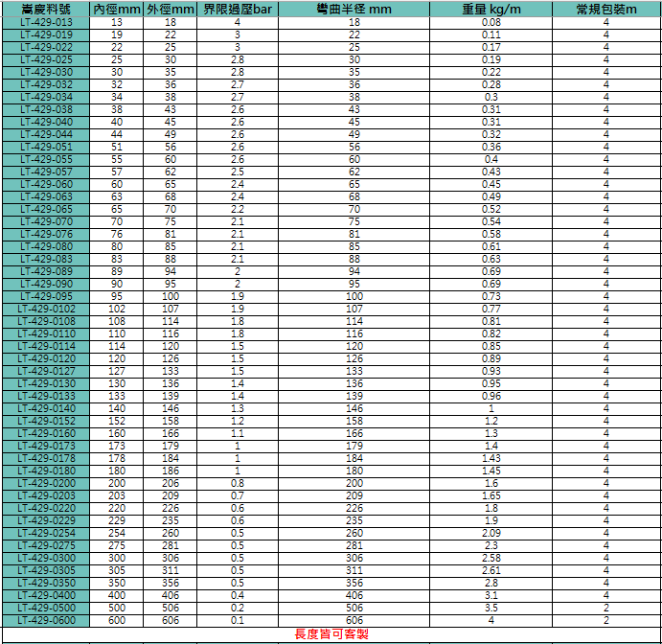Image resolution: width=662 pixels, height=644 pixels.
Task: Click part number LT-429-0133
Action: coord(46,396)
